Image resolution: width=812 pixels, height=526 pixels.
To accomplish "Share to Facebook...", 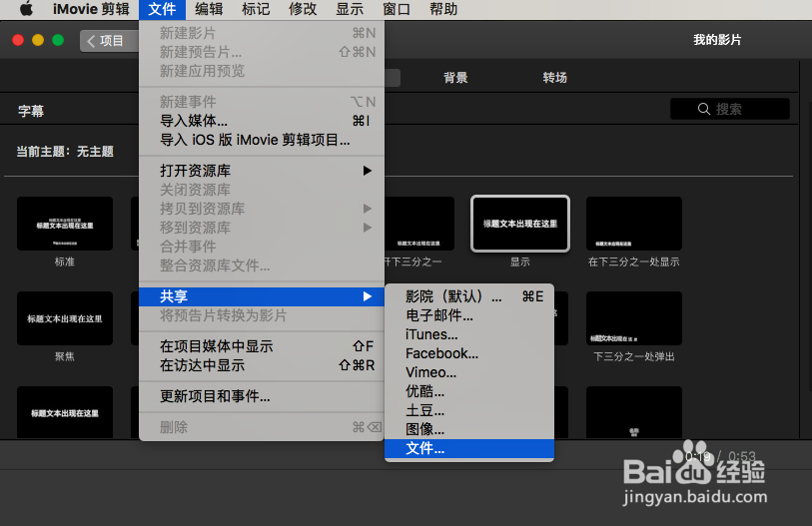I will click(469, 353).
